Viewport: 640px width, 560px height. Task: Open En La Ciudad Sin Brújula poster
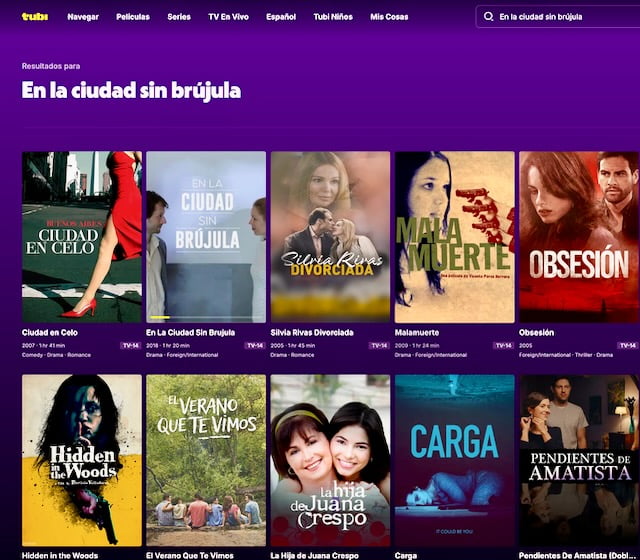[x=206, y=237]
